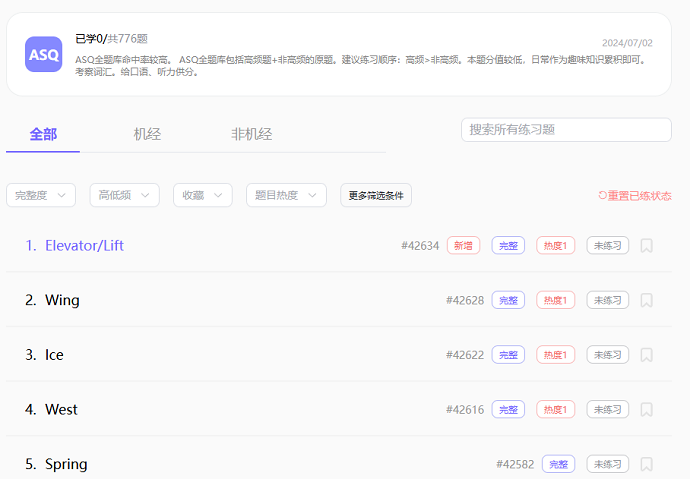The image size is (690, 479).
Task: Click the 未练习 tag on West row
Action: pyautogui.click(x=607, y=410)
